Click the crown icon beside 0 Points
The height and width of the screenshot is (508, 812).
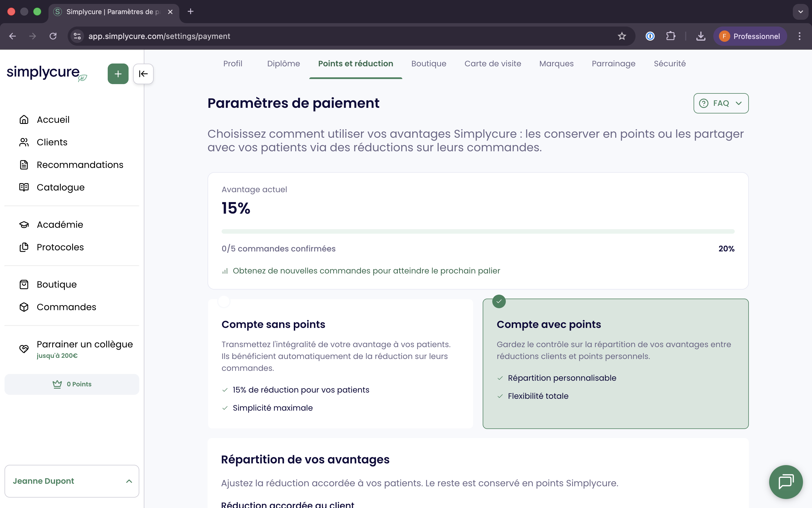pos(57,384)
